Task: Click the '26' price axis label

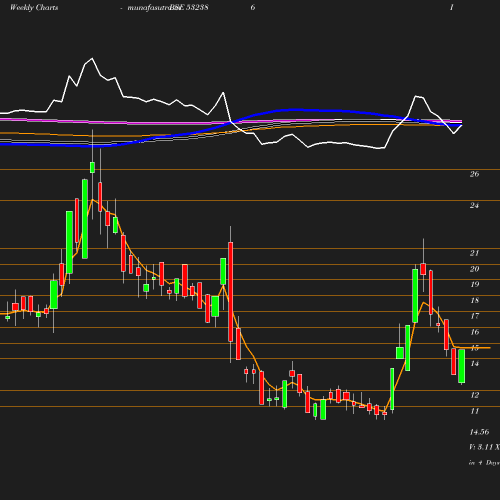Action: point(474,174)
